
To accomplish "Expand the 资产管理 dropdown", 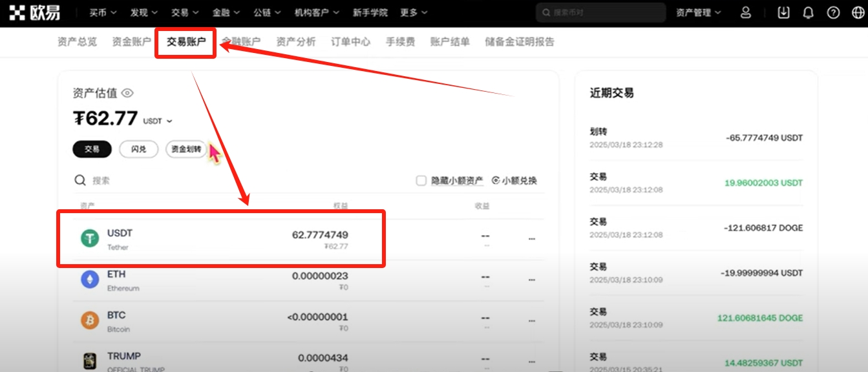I will [699, 12].
